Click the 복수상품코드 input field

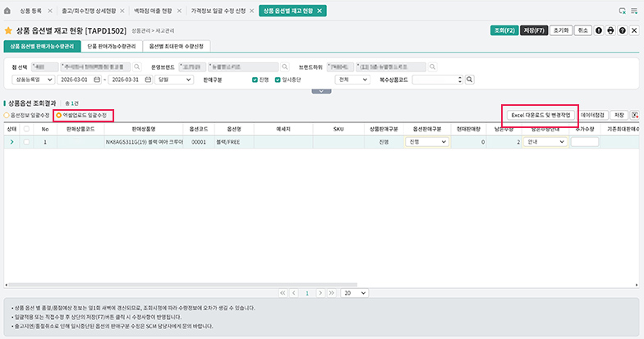pos(435,80)
